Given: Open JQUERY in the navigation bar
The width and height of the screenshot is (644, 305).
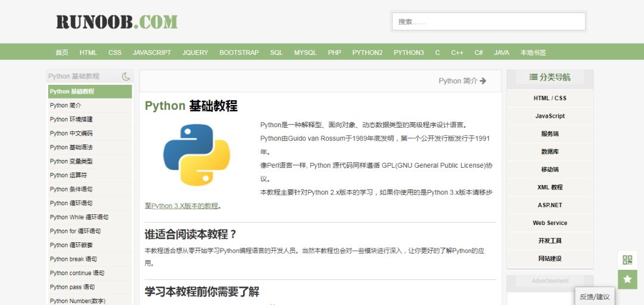Looking at the screenshot, I should (195, 53).
